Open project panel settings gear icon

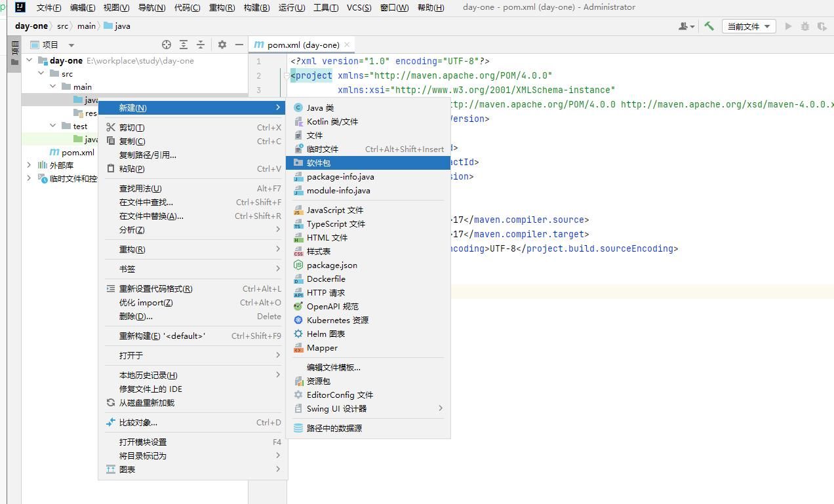[222, 45]
